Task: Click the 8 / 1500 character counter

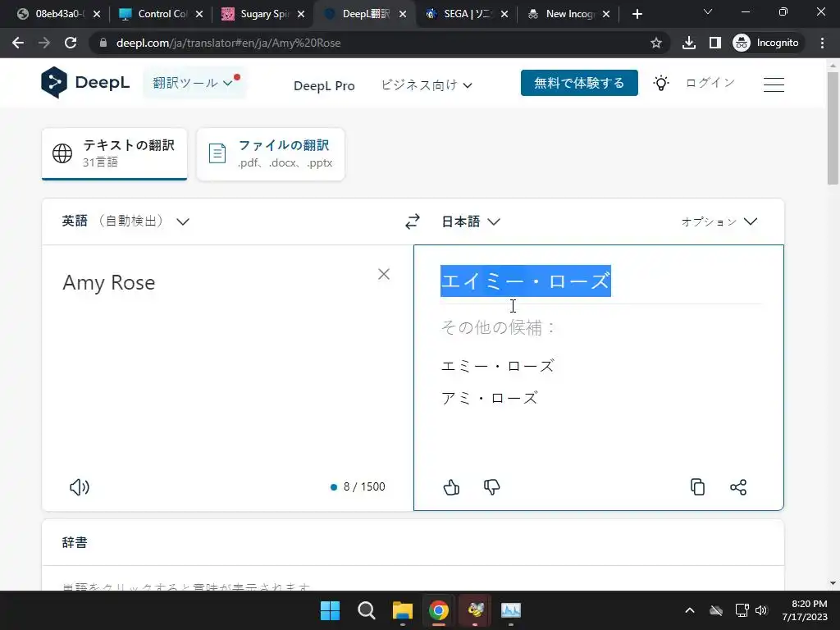Action: pyautogui.click(x=364, y=486)
